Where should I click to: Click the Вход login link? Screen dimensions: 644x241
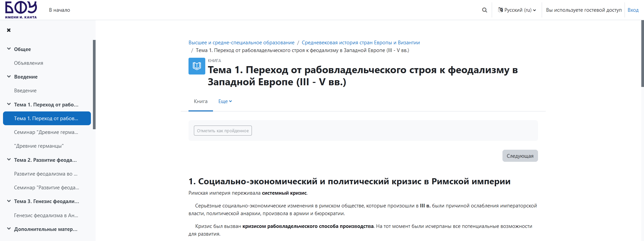click(x=633, y=10)
